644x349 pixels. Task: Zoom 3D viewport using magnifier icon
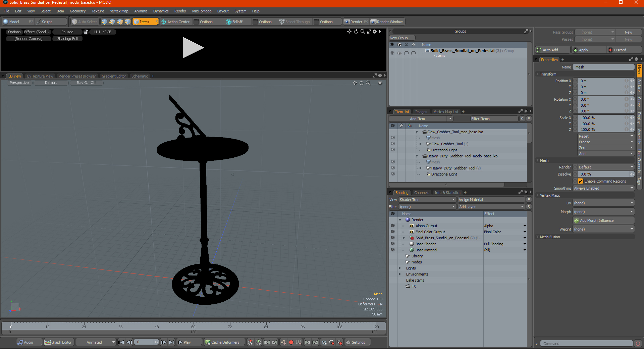[x=368, y=83]
